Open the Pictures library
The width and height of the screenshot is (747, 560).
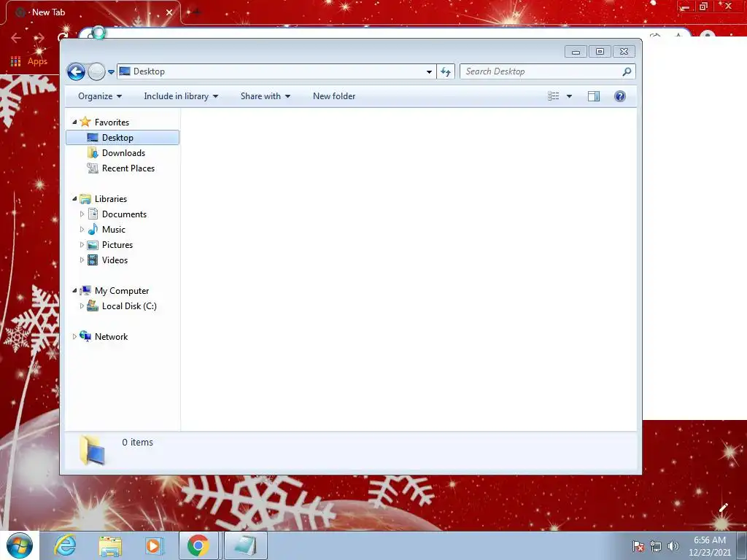(x=117, y=245)
